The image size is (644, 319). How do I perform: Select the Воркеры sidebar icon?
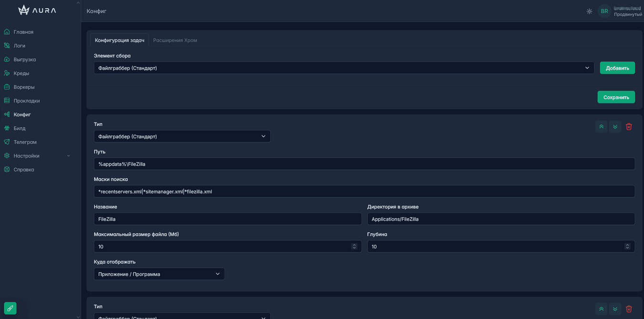point(7,87)
